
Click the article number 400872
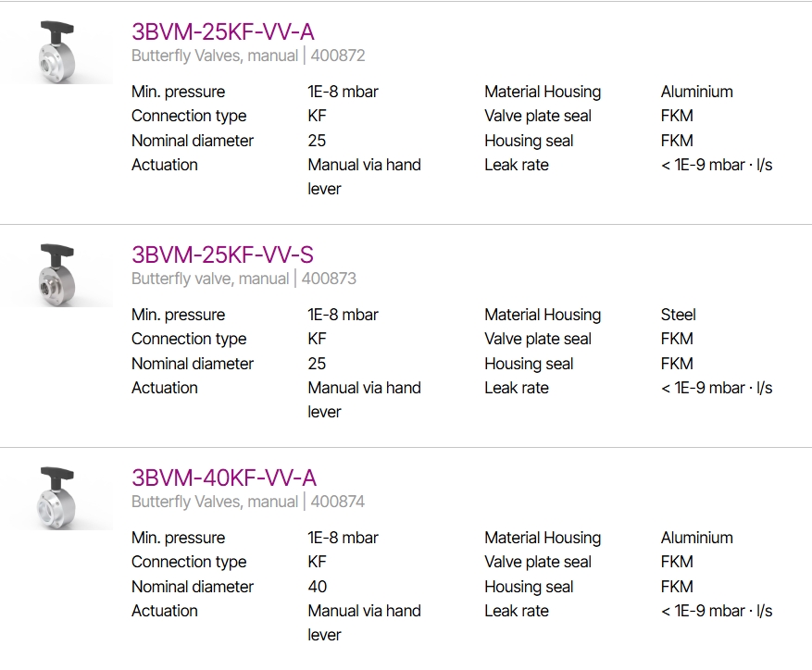[338, 56]
